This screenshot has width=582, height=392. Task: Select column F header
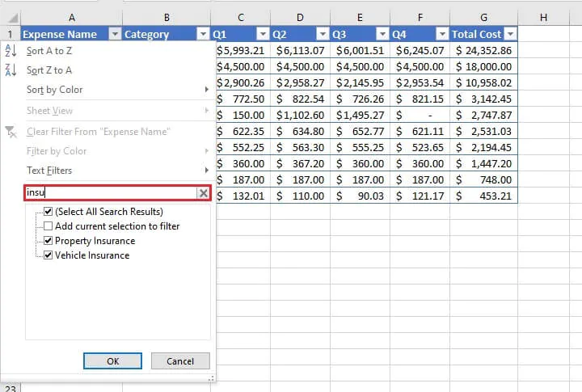tap(420, 18)
